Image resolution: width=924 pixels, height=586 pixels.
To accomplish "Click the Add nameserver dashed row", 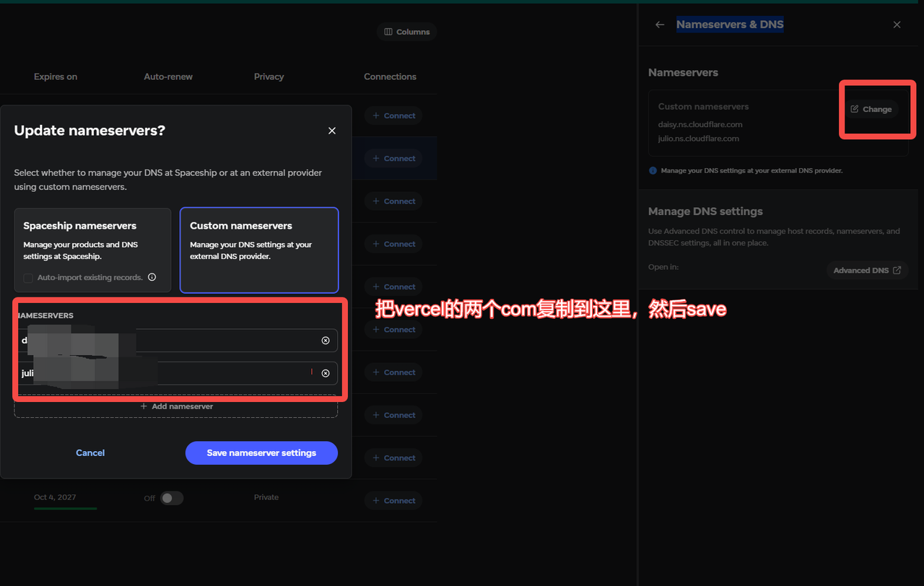I will 176,406.
